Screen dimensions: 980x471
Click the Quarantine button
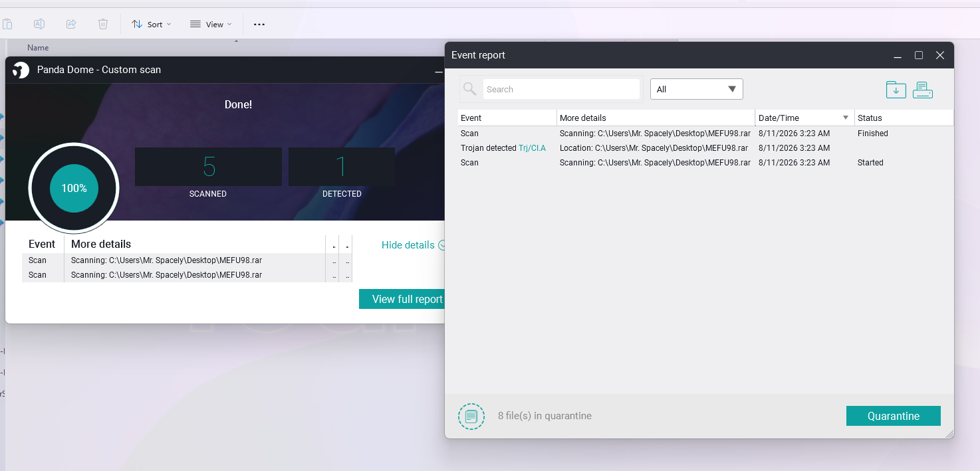pos(893,416)
